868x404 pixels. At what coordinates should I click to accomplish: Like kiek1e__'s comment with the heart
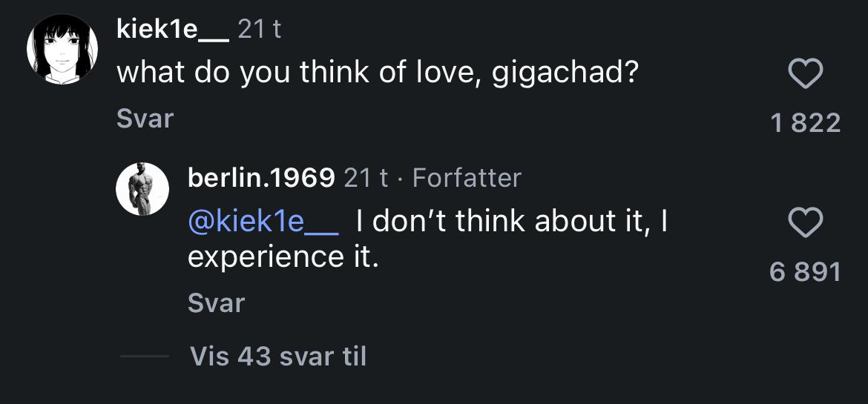pos(805,74)
